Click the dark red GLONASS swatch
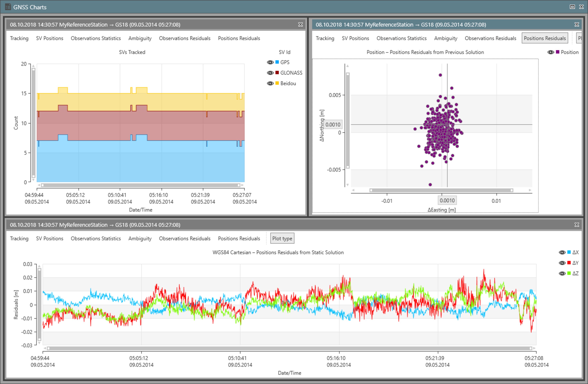Viewport: 588px width, 384px height. click(x=277, y=72)
